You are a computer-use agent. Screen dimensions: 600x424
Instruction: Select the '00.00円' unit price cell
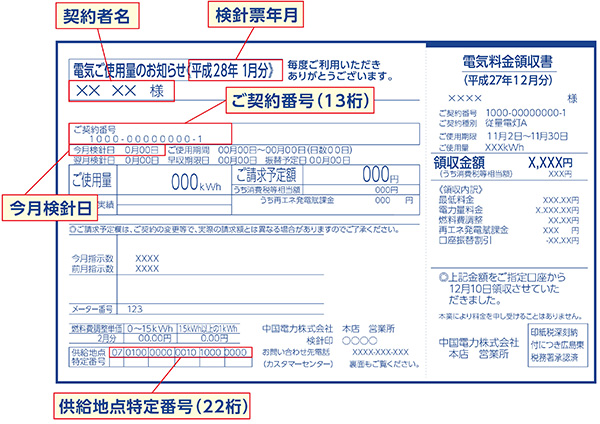pyautogui.click(x=155, y=338)
